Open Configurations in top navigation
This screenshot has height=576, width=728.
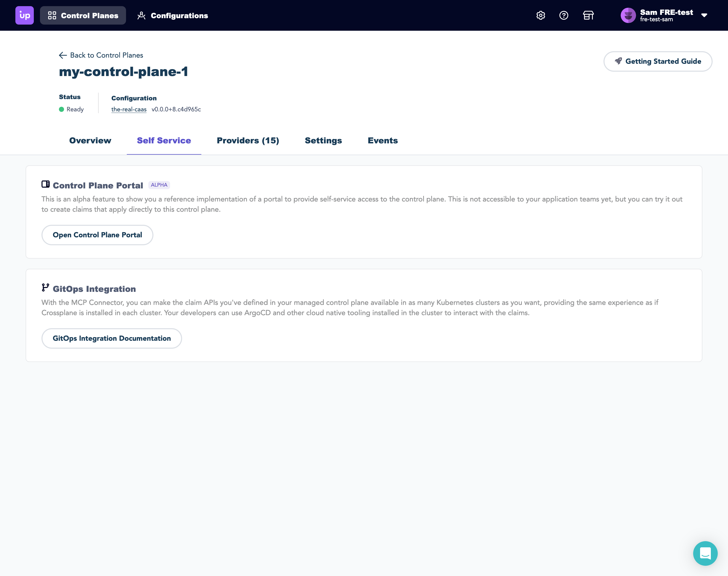click(173, 16)
